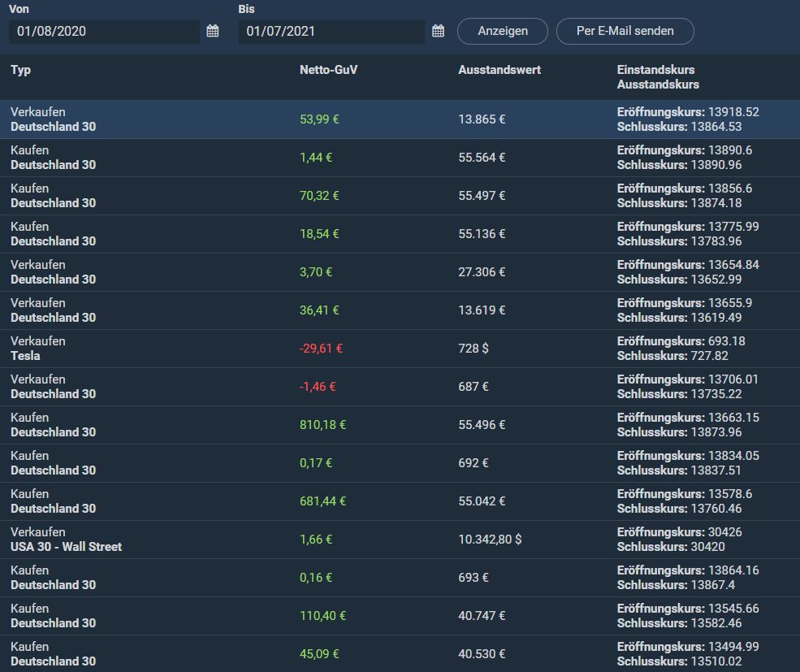The image size is (800, 672).
Task: Click the Verkaufen Tesla row label
Action: pos(37,349)
